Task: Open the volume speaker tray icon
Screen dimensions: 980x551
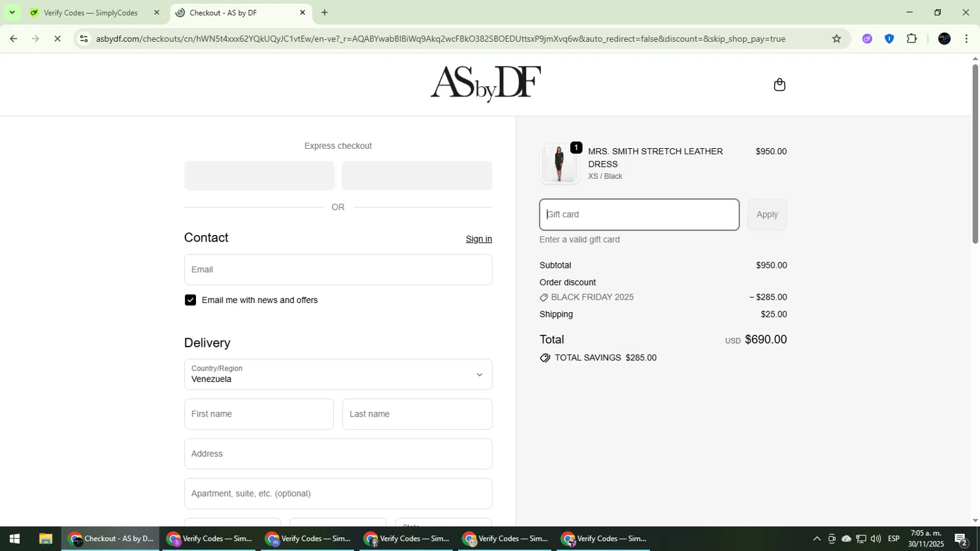Action: [x=875, y=539]
